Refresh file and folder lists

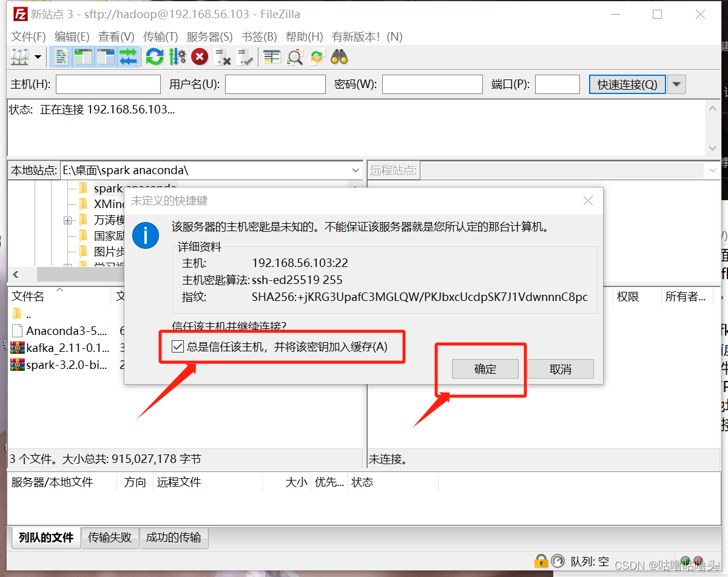tap(155, 58)
